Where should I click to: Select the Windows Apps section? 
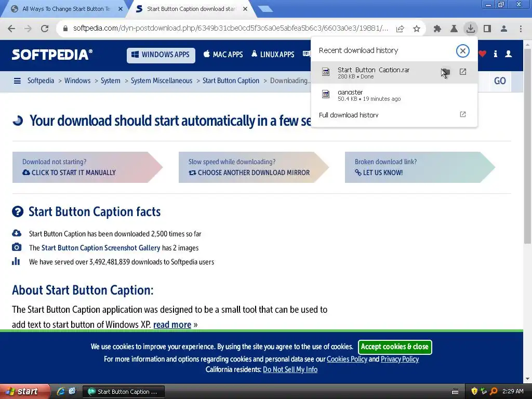161,55
